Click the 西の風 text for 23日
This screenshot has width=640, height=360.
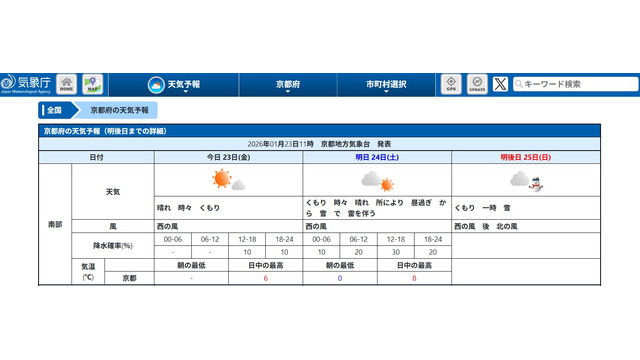[x=167, y=226]
